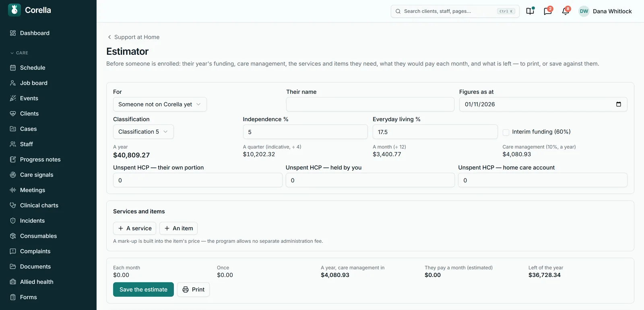Click the Clients heart icon
Viewport: 644px width, 310px height.
pos(13,114)
